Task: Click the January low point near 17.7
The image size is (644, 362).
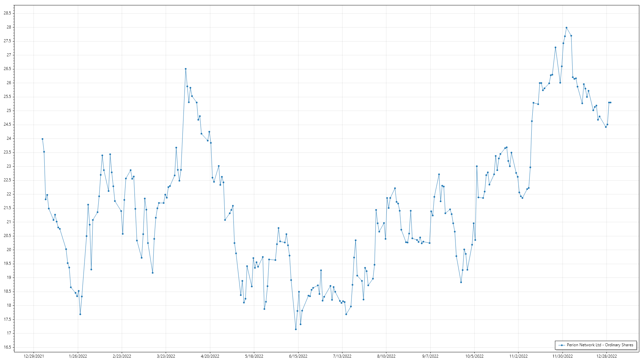Action: [x=80, y=314]
